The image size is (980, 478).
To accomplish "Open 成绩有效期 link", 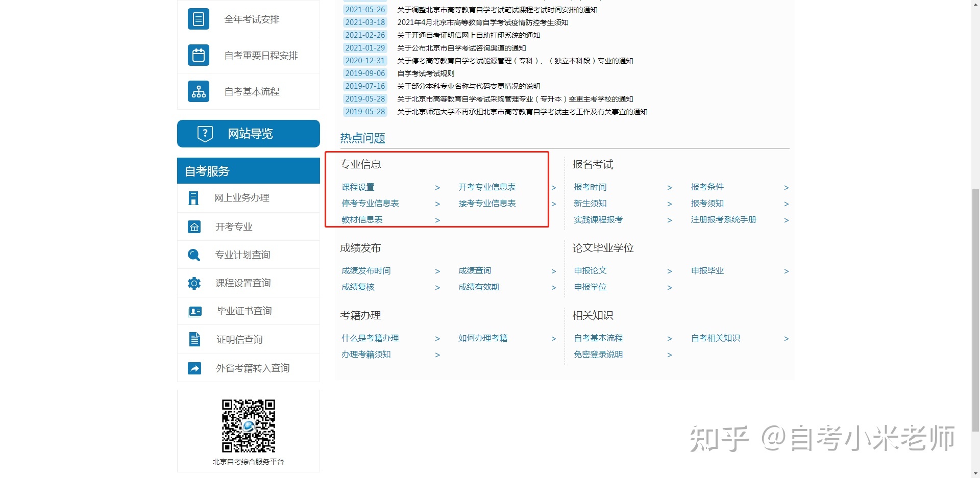I will point(479,287).
